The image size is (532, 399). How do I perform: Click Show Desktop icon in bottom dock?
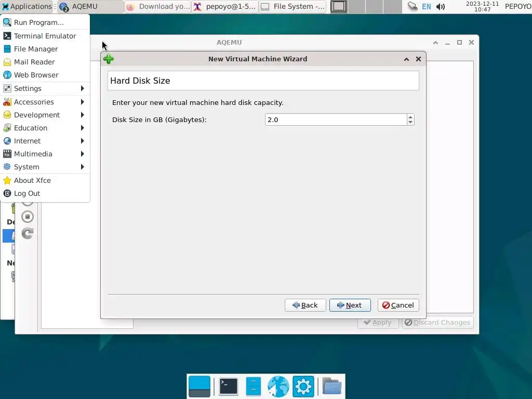pos(199,387)
